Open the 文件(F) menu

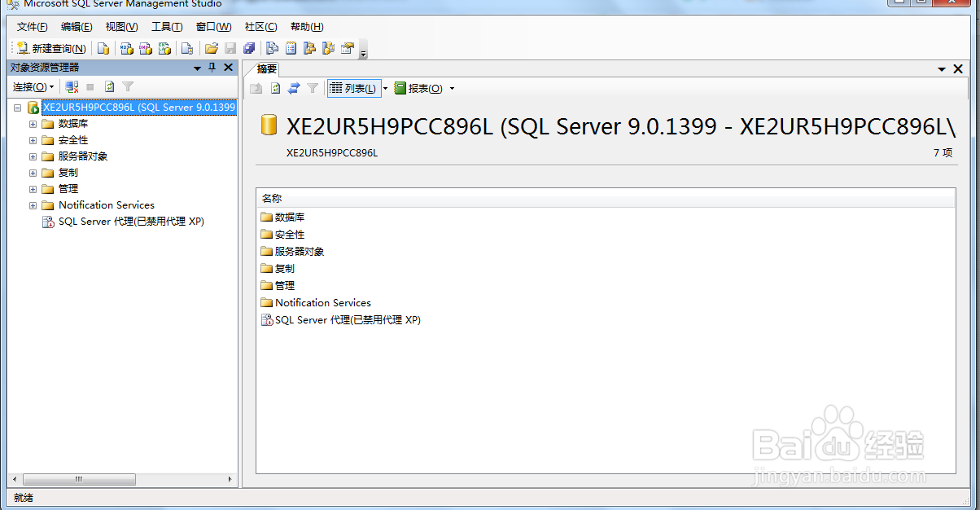click(x=33, y=27)
